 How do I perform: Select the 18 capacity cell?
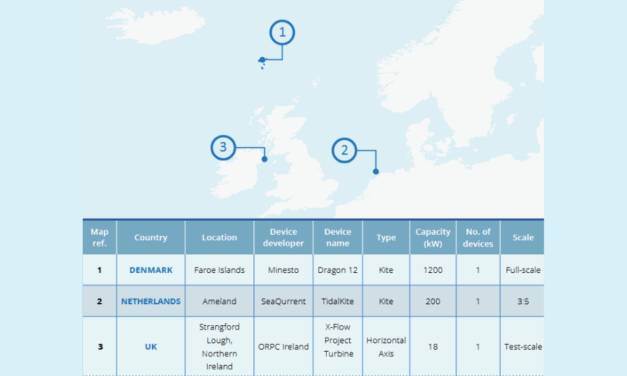(x=433, y=346)
